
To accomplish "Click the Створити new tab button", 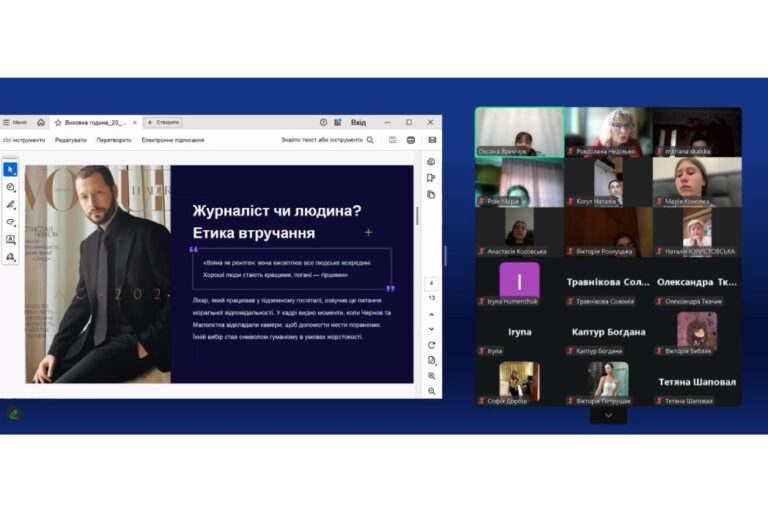I will (x=163, y=122).
